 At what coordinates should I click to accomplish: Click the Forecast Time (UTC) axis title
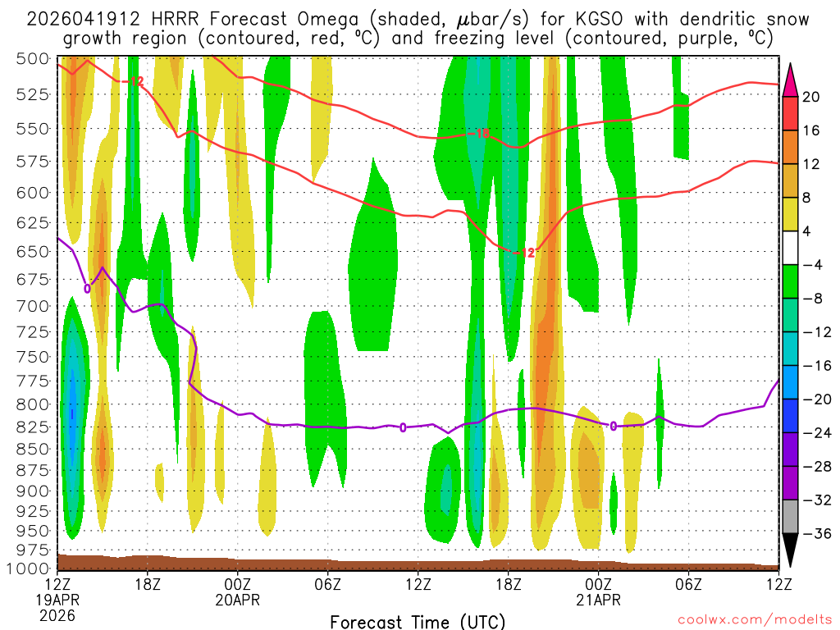[418, 622]
